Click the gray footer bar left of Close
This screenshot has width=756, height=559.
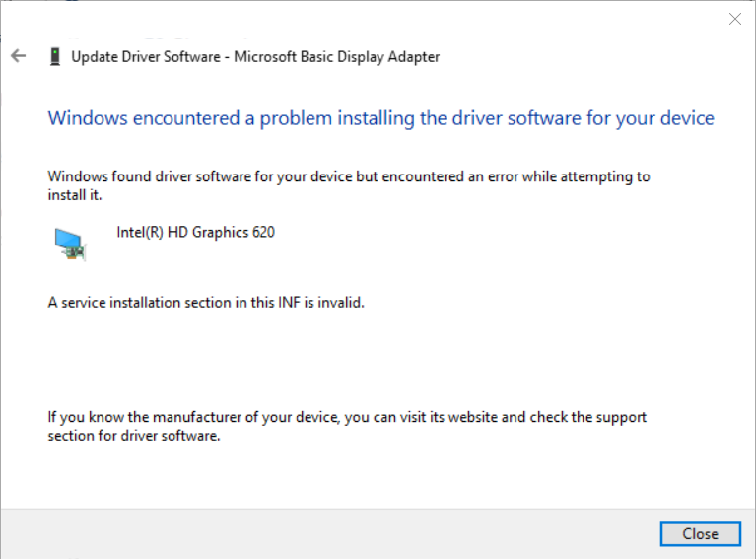pyautogui.click(x=325, y=533)
